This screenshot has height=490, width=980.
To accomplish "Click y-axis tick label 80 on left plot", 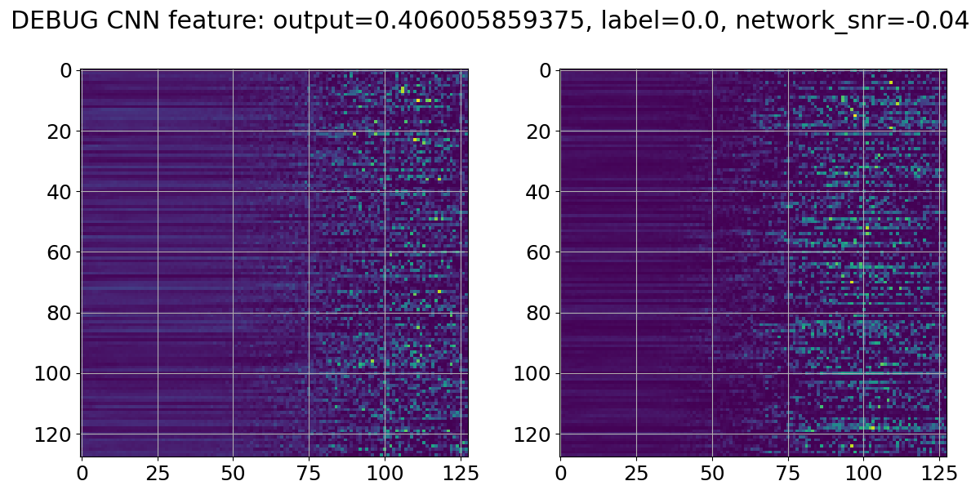I will pyautogui.click(x=62, y=313).
